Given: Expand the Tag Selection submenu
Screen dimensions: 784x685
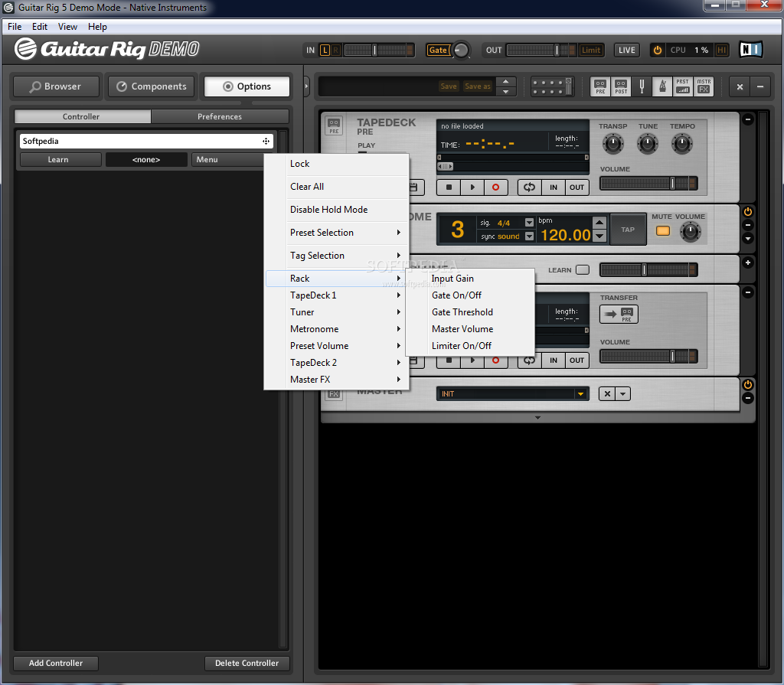Looking at the screenshot, I should 338,256.
